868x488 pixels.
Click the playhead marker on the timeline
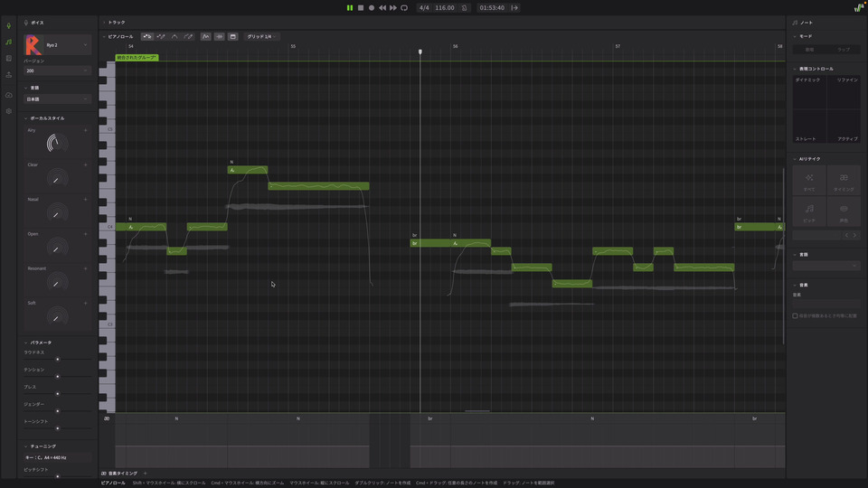coord(420,52)
